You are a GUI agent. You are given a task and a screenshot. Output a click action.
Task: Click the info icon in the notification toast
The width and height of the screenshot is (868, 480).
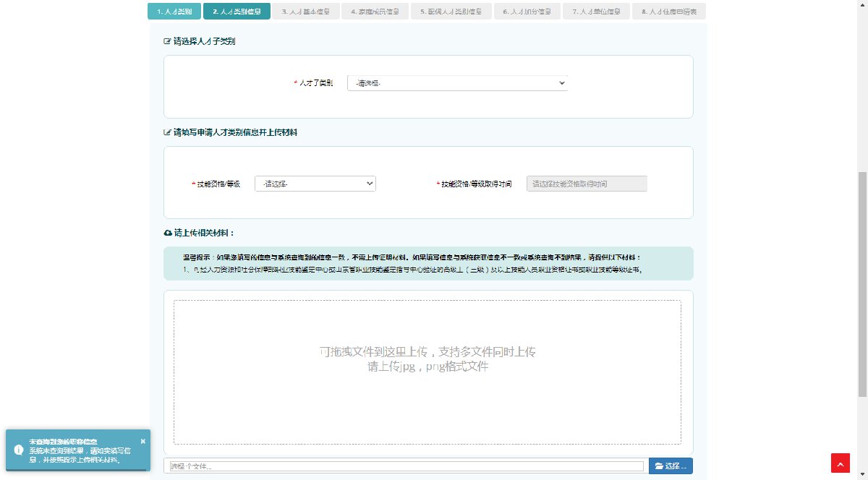point(19,449)
